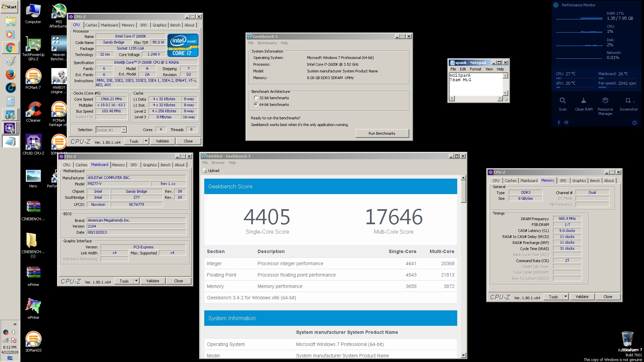Viewport: 644px width, 362px height.
Task: Launch wPrime application shortcut
Action: [x=33, y=309]
